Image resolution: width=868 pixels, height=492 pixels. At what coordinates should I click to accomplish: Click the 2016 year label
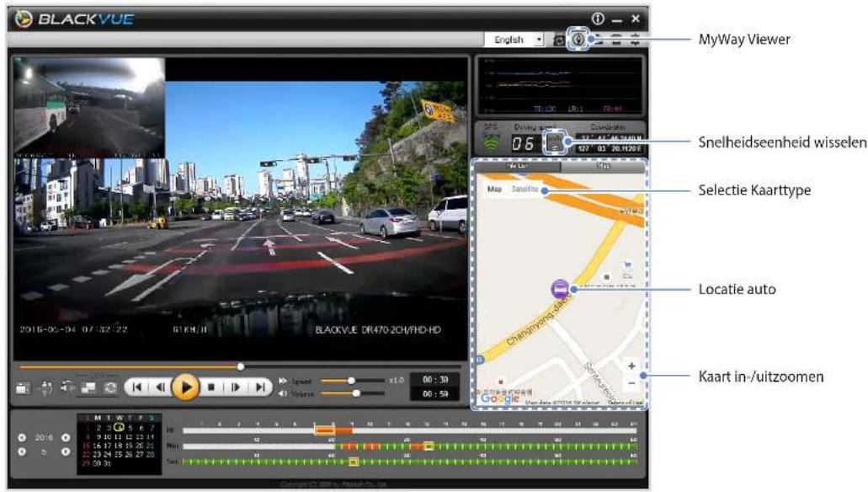[x=44, y=438]
